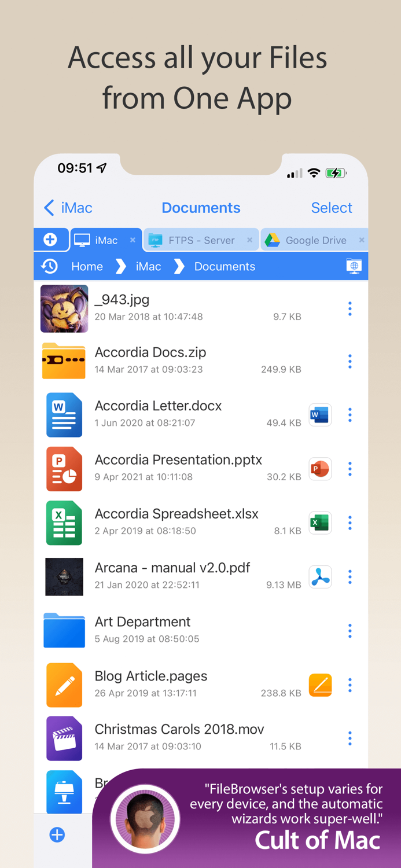Select Accordia Docs.zip file name
This screenshot has width=401, height=868.
150,352
